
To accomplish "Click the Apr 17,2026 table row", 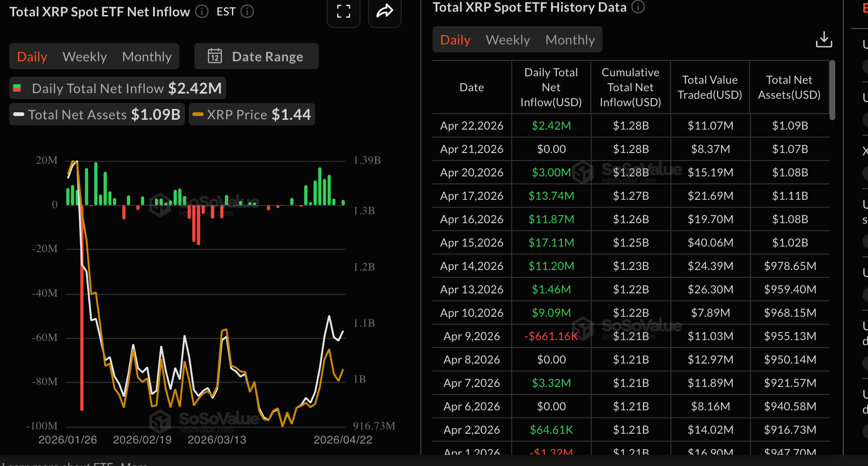I will tap(630, 196).
